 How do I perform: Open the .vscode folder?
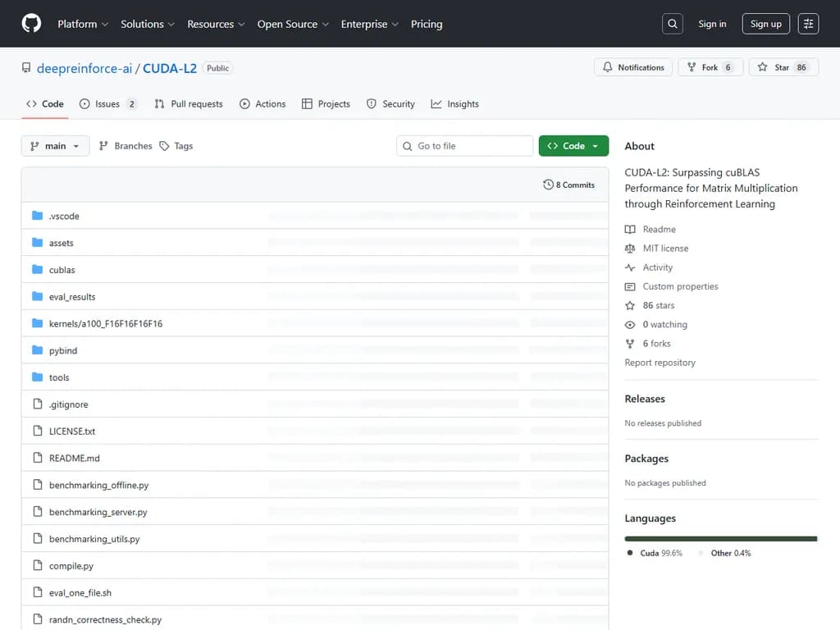[x=64, y=216]
